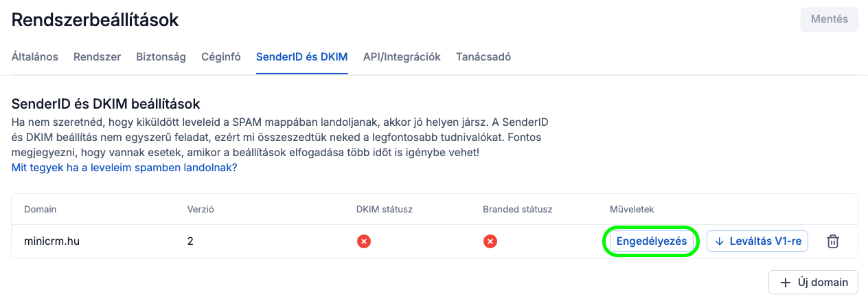
Task: Click the Mentés save button
Action: point(829,19)
